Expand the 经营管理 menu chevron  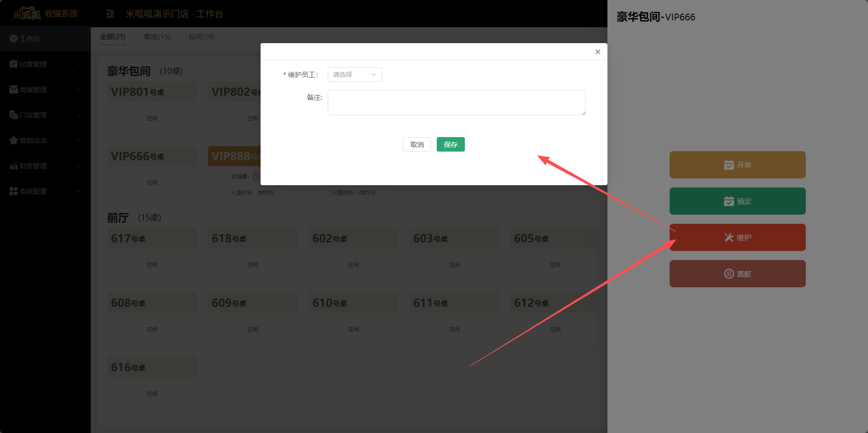point(79,64)
